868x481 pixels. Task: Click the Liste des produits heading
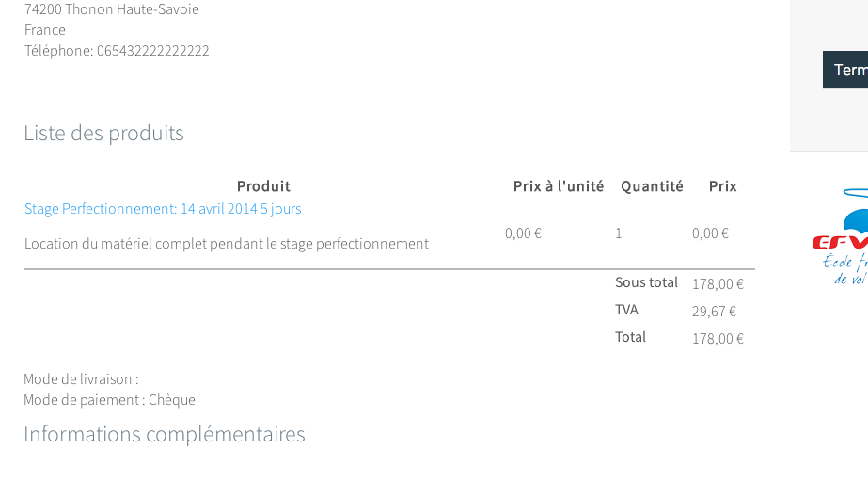[x=103, y=133]
